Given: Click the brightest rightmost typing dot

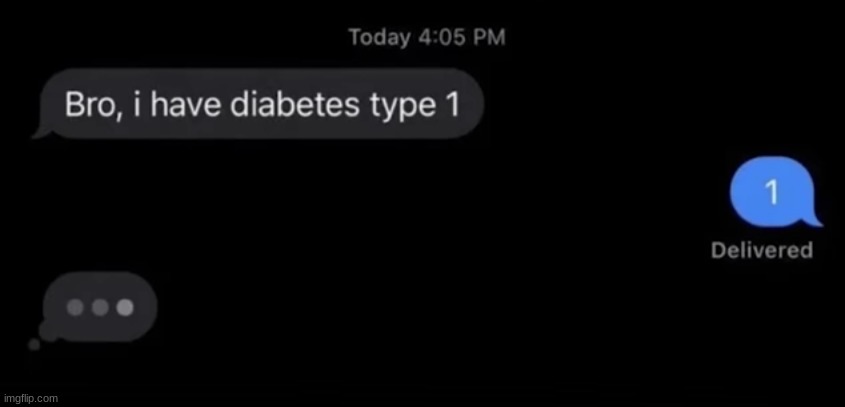Looking at the screenshot, I should coord(124,307).
